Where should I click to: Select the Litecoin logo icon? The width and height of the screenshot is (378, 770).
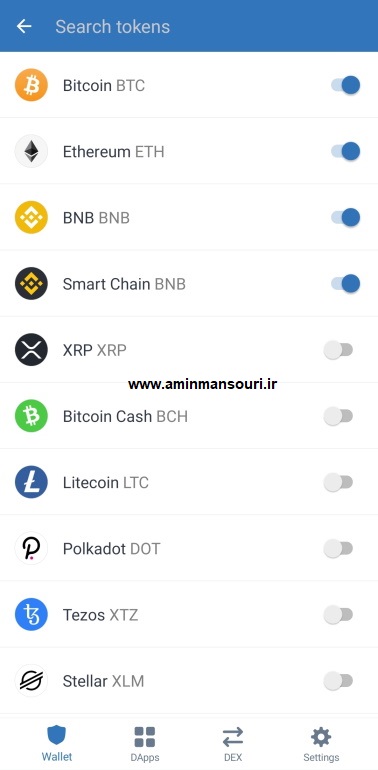pos(31,482)
